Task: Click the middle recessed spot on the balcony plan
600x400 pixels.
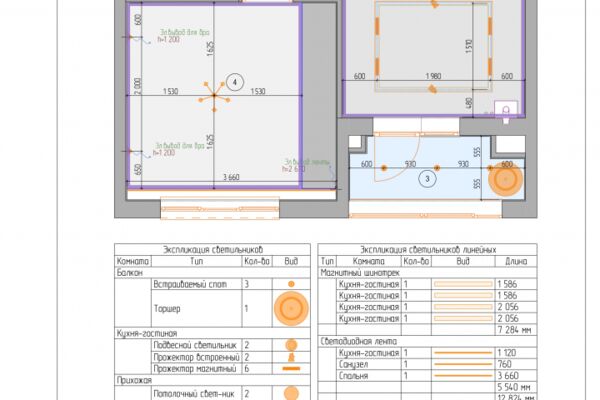Action: click(437, 168)
